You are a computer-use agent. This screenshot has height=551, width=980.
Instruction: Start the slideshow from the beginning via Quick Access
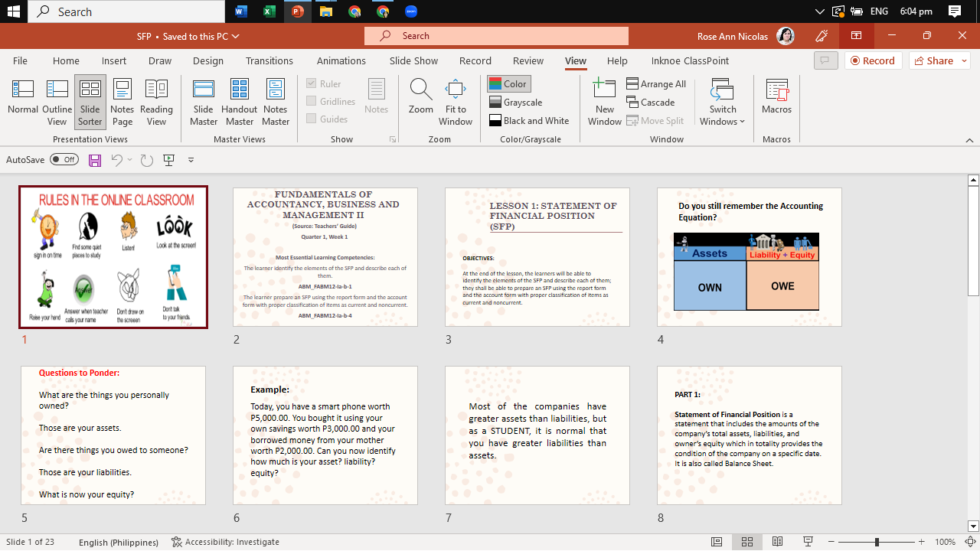[169, 160]
